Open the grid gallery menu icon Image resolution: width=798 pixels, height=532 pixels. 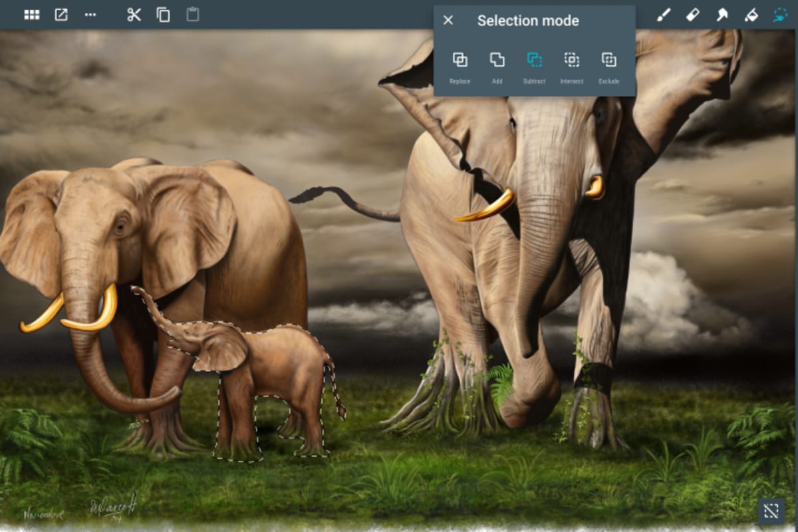[31, 15]
